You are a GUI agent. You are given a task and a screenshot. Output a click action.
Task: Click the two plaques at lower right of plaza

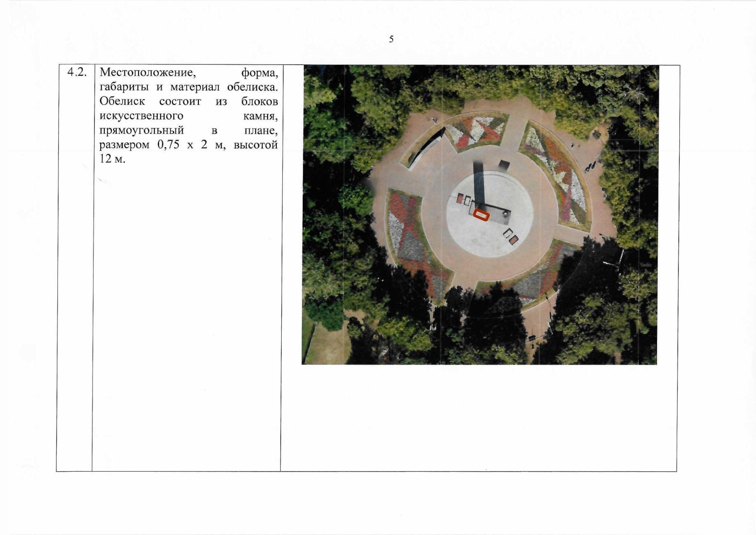(x=511, y=237)
